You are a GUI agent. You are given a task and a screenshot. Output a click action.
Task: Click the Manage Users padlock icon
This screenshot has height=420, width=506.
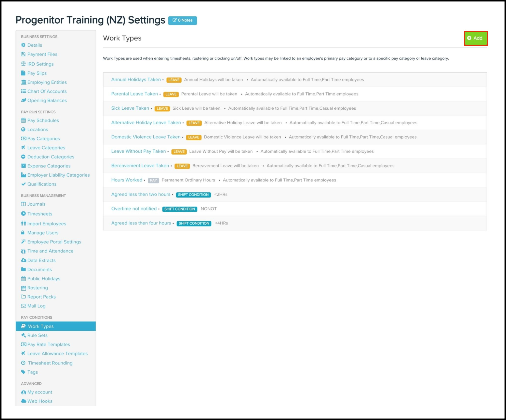click(23, 233)
